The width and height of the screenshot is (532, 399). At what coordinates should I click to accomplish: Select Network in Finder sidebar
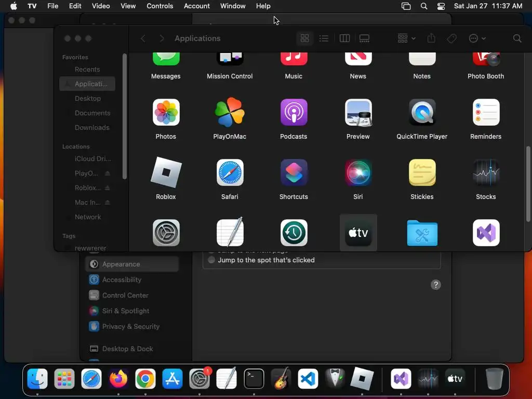click(x=87, y=217)
